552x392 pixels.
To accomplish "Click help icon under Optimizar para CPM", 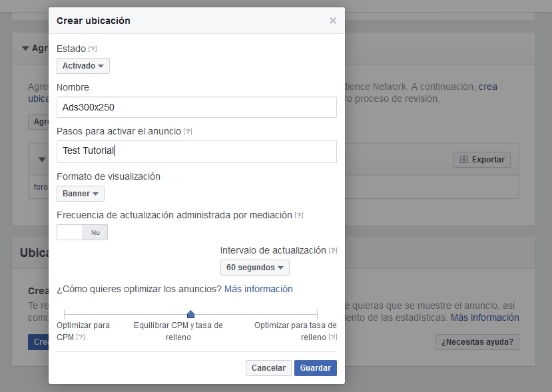I will (x=81, y=337).
